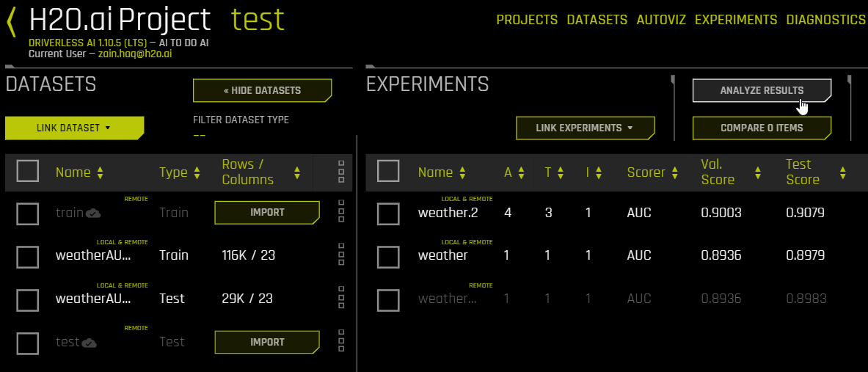This screenshot has height=372, width=868.
Task: Click the truncated greyed weather… experiment name
Action: (447, 299)
